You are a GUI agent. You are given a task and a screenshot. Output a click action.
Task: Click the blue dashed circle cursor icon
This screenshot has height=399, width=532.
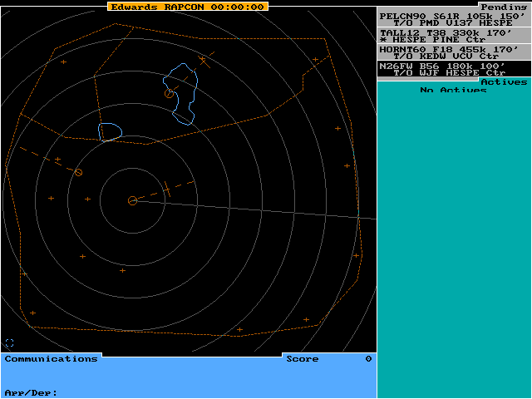tap(9, 342)
